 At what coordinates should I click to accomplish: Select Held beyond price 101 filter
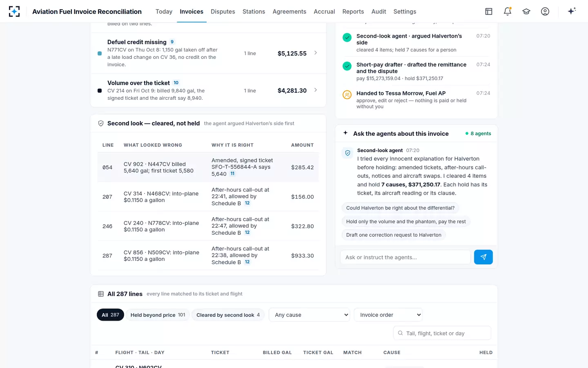(x=158, y=315)
